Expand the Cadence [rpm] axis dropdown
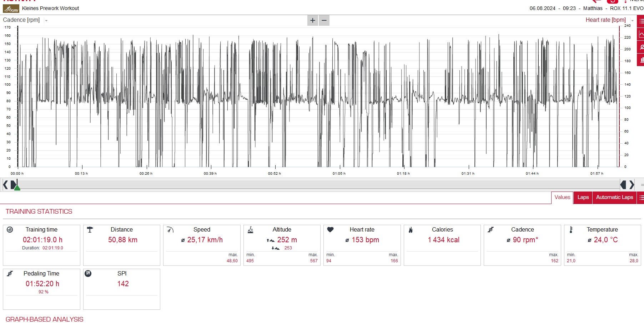This screenshot has width=644, height=323. coord(46,21)
